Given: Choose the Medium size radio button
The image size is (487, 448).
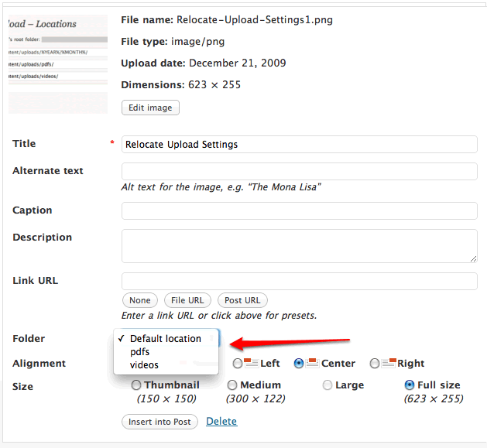Looking at the screenshot, I should pyautogui.click(x=232, y=385).
